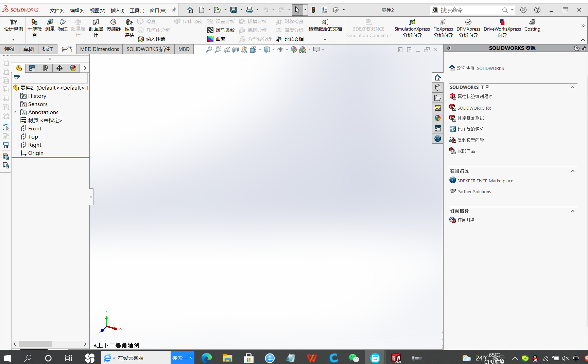Expand the Annotations tree node
Image resolution: width=588 pixels, height=364 pixels.
pyautogui.click(x=15, y=112)
